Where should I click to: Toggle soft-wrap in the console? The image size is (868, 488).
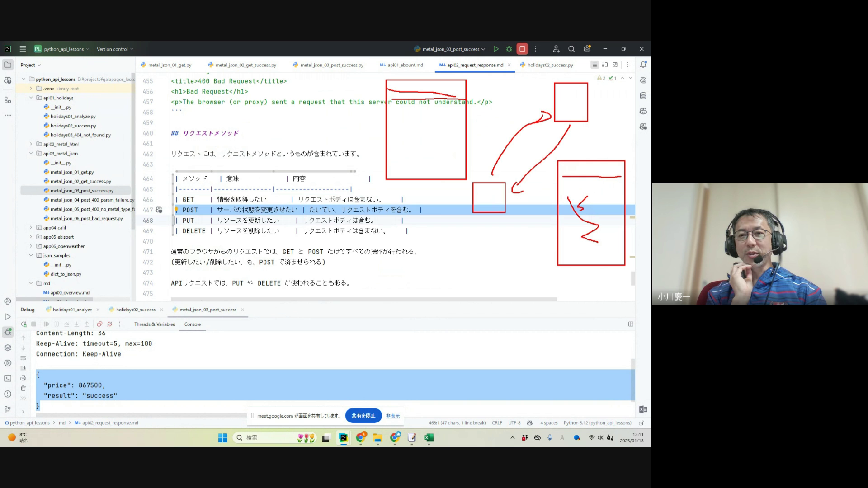click(x=24, y=358)
